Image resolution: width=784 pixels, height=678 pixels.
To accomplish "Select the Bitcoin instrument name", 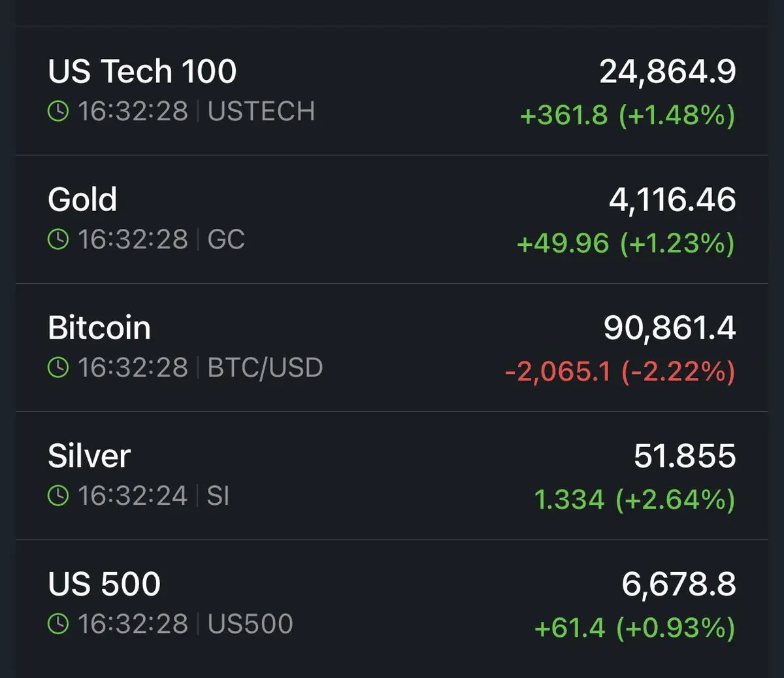I will pos(99,328).
